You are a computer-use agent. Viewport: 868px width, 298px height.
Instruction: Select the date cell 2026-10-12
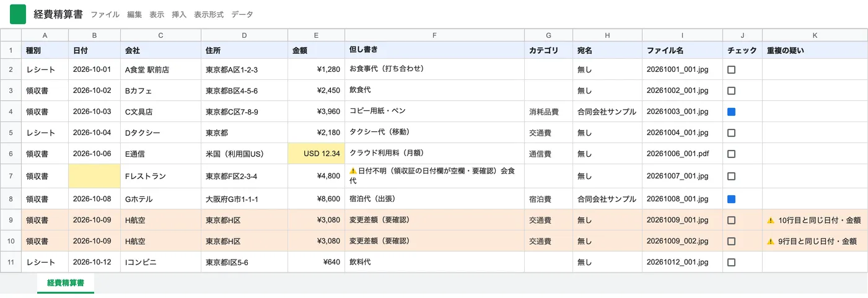pyautogui.click(x=94, y=262)
